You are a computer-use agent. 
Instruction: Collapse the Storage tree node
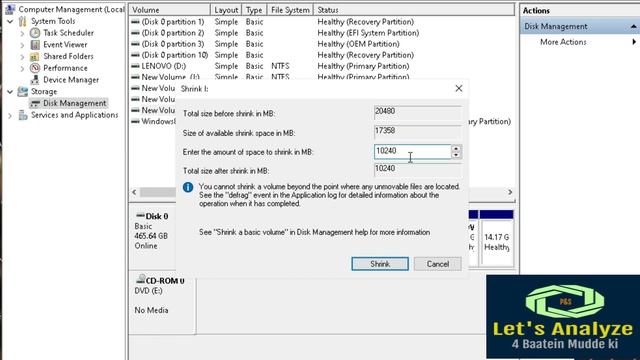click(x=10, y=92)
